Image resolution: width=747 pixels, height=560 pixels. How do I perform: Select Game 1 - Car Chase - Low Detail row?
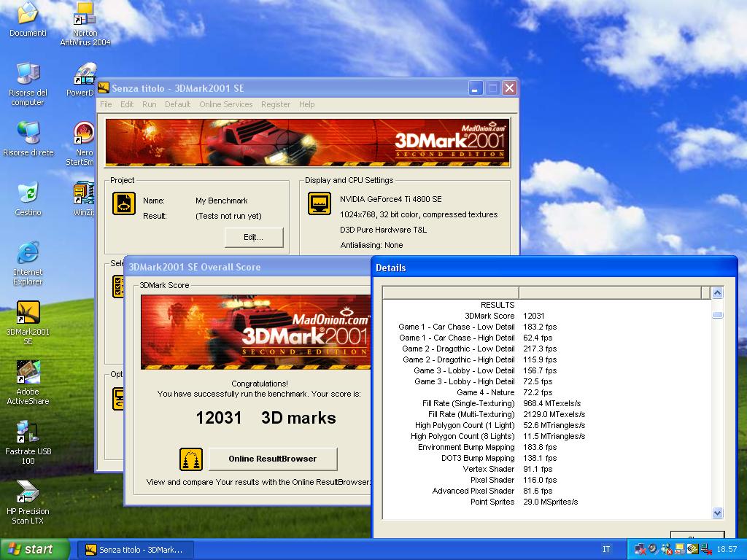pyautogui.click(x=546, y=327)
